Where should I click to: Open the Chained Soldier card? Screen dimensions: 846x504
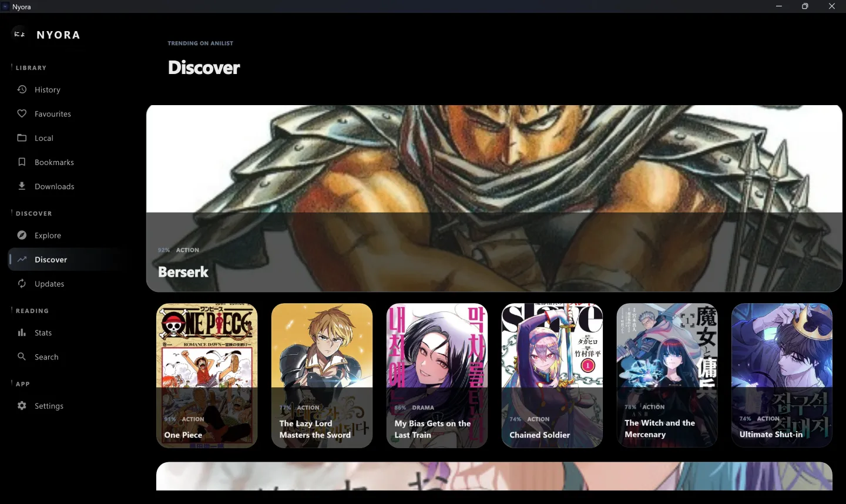pyautogui.click(x=552, y=375)
